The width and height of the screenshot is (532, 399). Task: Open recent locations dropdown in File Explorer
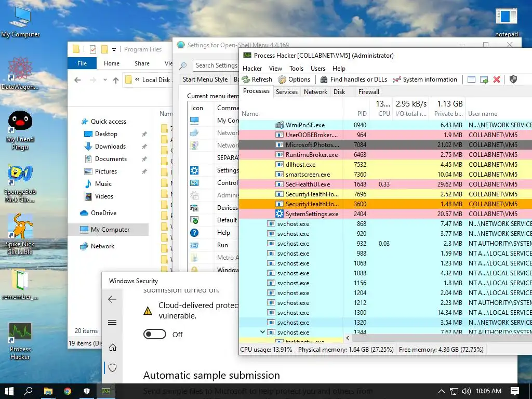tap(105, 80)
